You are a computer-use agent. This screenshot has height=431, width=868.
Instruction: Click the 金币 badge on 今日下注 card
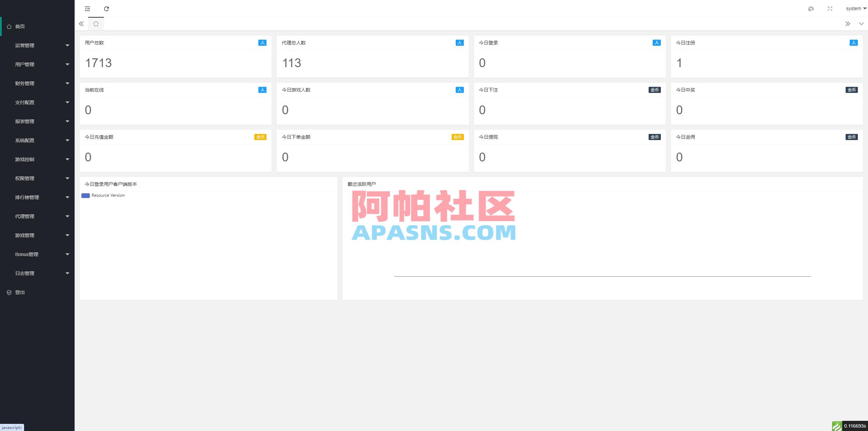click(x=655, y=90)
